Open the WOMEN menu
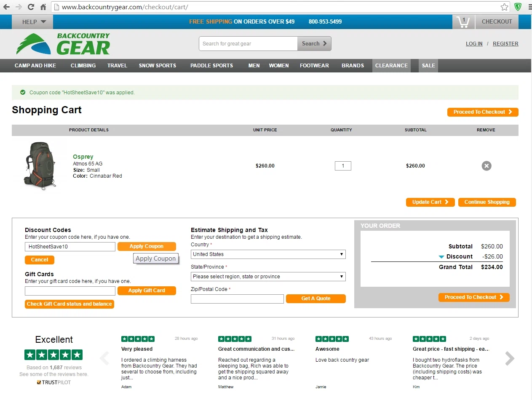The height and width of the screenshot is (400, 532). [279, 66]
